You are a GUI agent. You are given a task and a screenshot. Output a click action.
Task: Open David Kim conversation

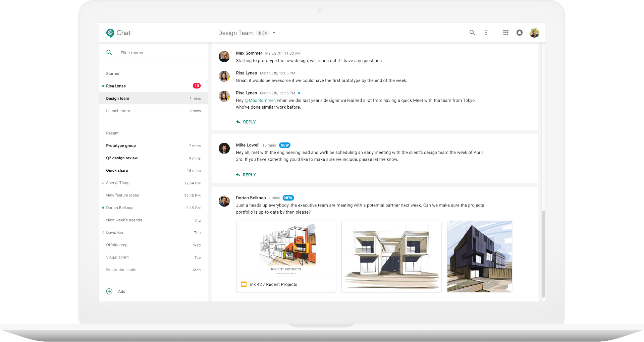click(154, 232)
